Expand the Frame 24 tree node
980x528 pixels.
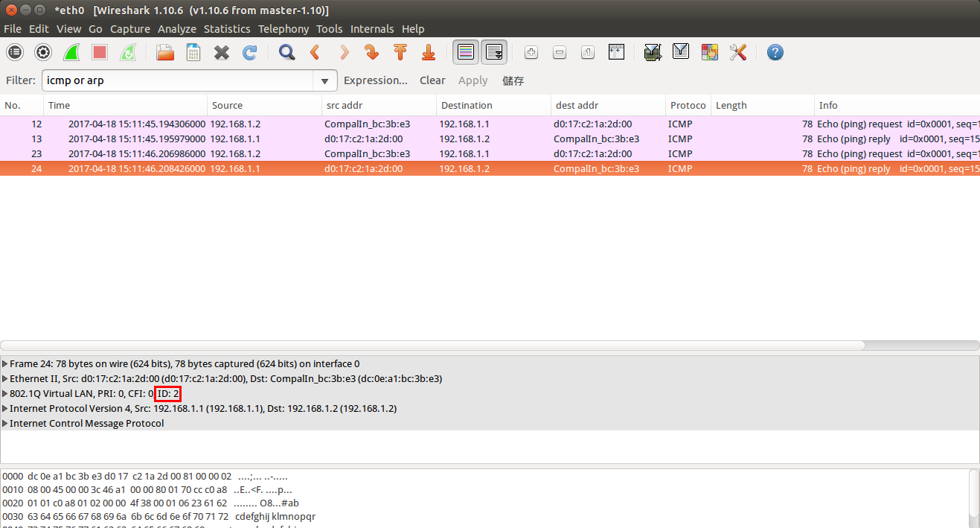(x=6, y=364)
